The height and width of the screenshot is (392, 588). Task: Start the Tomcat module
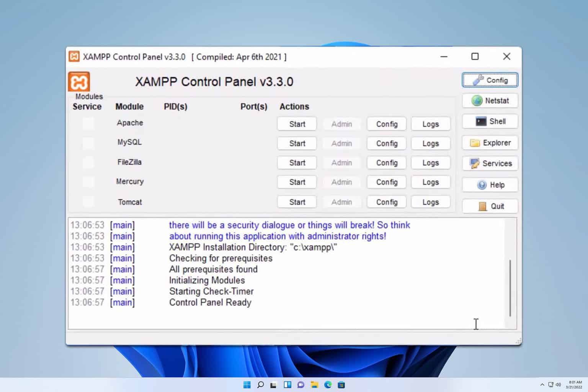(x=297, y=202)
